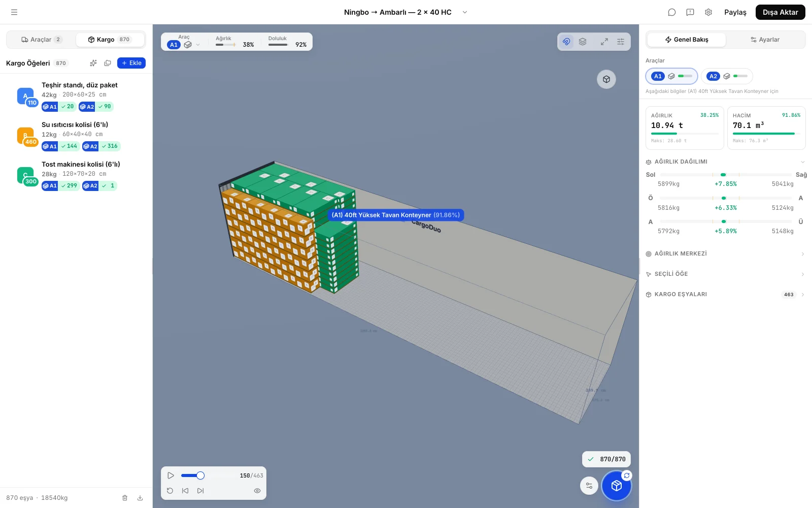Click the 870/870 loaded status chip
Image resolution: width=812 pixels, height=508 pixels.
(x=606, y=459)
